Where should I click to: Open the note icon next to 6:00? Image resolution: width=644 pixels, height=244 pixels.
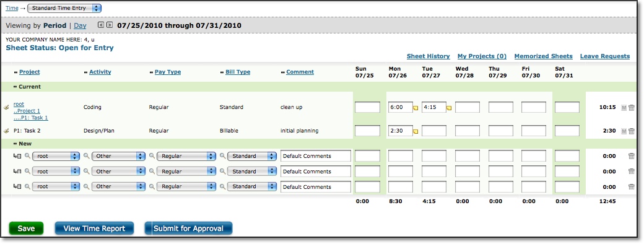coord(416,108)
